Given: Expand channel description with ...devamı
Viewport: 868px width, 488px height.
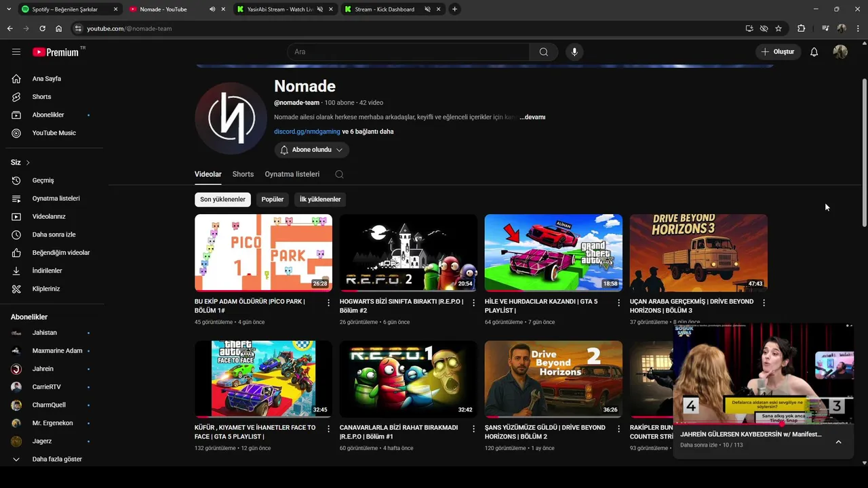Looking at the screenshot, I should tap(532, 117).
